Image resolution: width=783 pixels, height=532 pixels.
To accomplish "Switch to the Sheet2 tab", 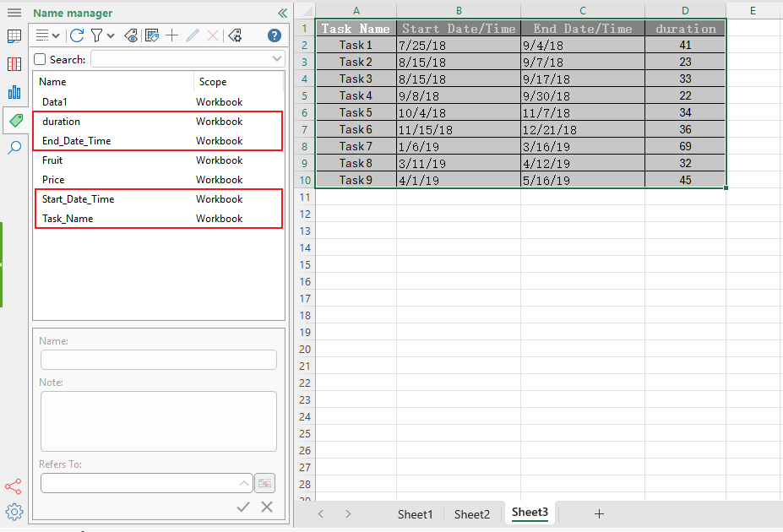I will click(x=472, y=513).
